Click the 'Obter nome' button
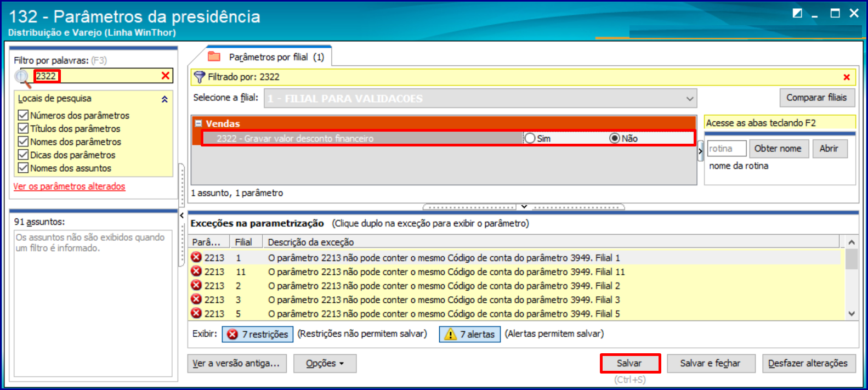Screen dimensions: 868x390 pos(779,149)
